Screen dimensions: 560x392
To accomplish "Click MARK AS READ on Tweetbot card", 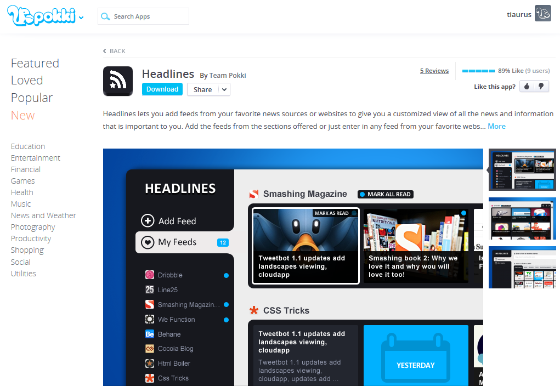I will click(335, 213).
